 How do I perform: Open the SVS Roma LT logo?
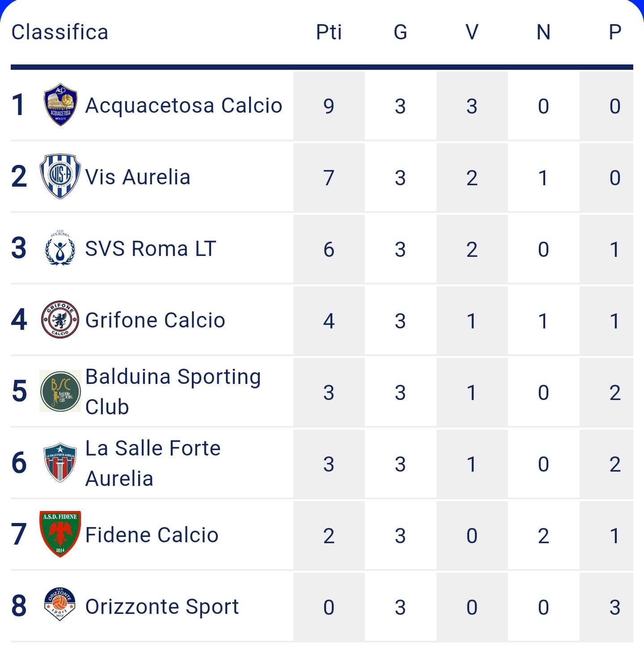click(60, 248)
